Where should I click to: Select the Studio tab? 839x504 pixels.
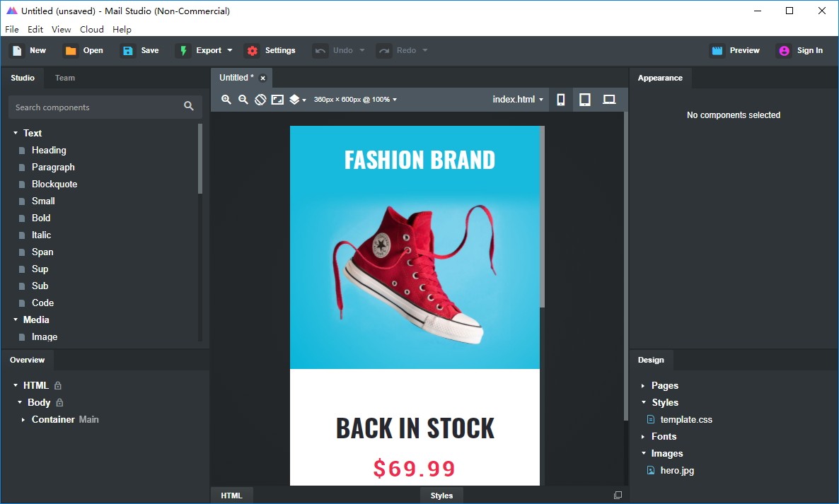23,78
